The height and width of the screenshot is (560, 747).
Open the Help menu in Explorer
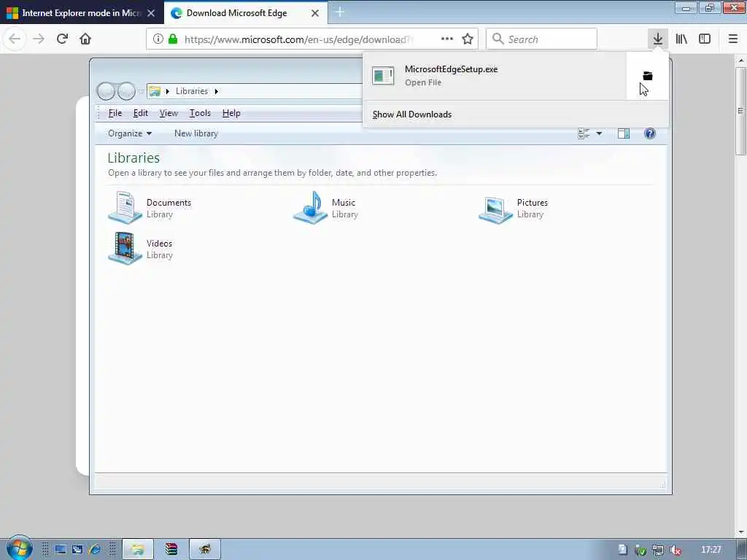point(231,113)
